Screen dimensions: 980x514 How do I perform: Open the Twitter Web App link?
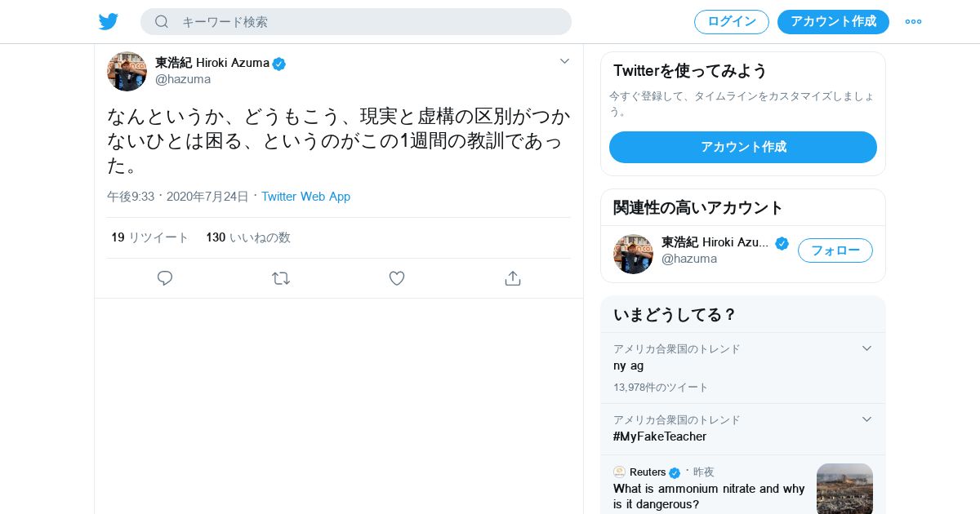[x=305, y=197]
